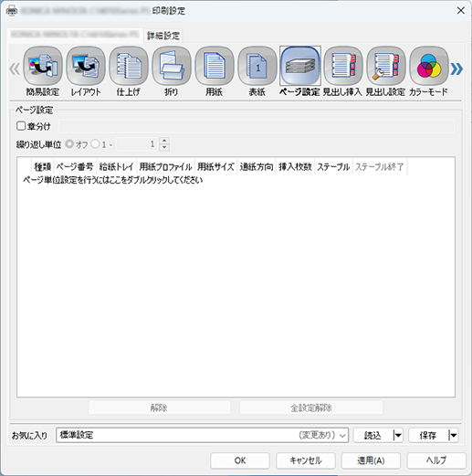This screenshot has height=476, width=472.
Task: Click the printer icon in title bar
Action: [12, 11]
